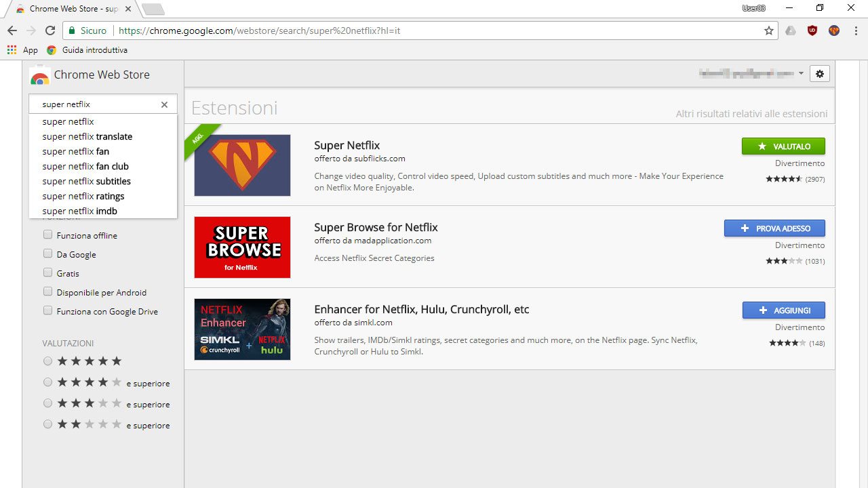Pick 'super netflix imdb' suggestion

point(79,211)
